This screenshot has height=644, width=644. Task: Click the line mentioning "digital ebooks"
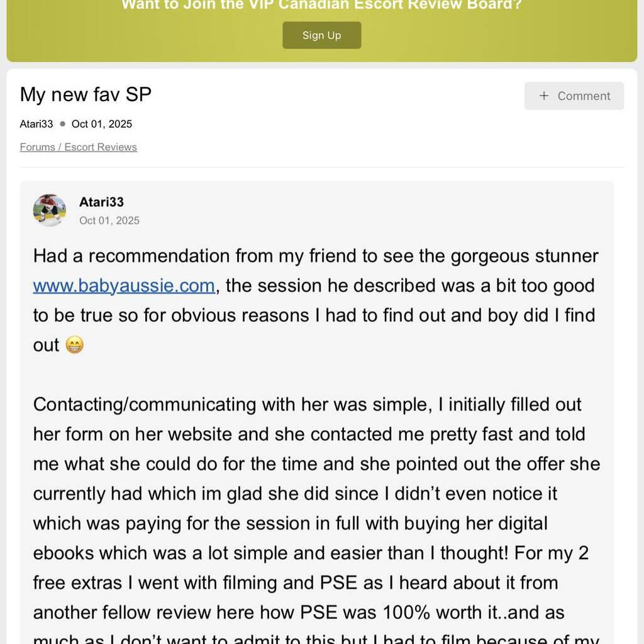(290, 523)
